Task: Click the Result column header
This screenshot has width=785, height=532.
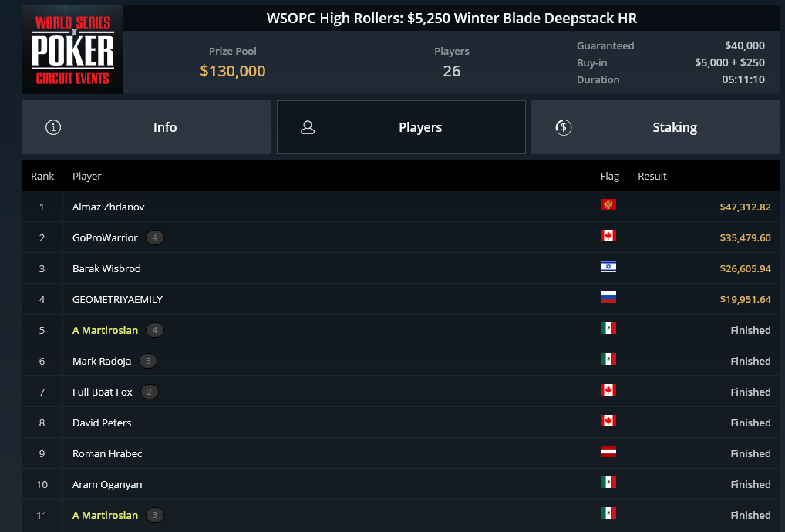Action: pos(652,176)
